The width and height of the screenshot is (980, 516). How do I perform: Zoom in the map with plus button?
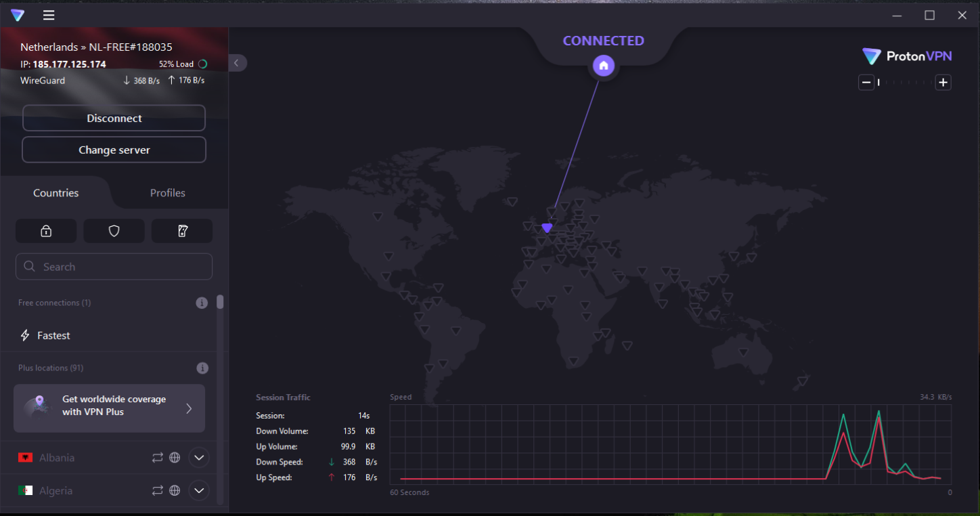(943, 83)
